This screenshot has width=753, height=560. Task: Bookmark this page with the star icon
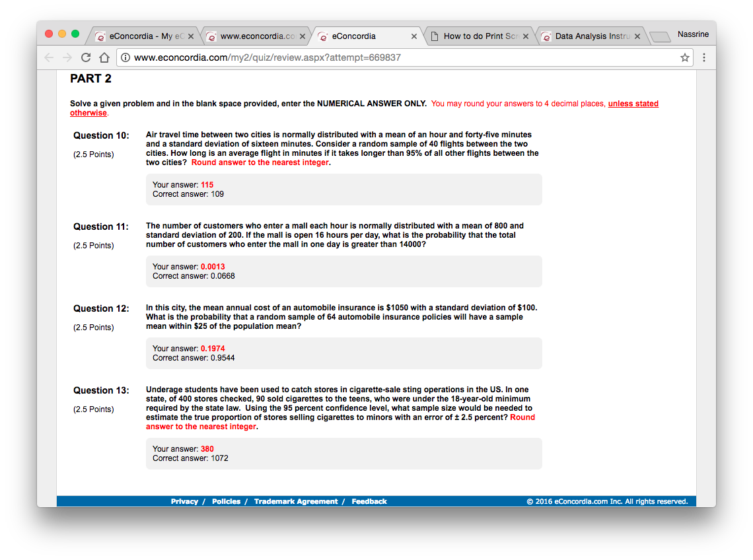click(685, 57)
